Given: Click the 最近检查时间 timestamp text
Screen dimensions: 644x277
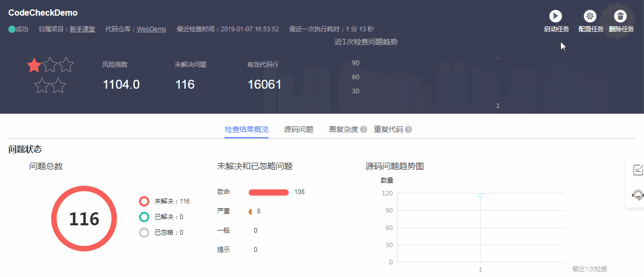Looking at the screenshot, I should tap(228, 29).
